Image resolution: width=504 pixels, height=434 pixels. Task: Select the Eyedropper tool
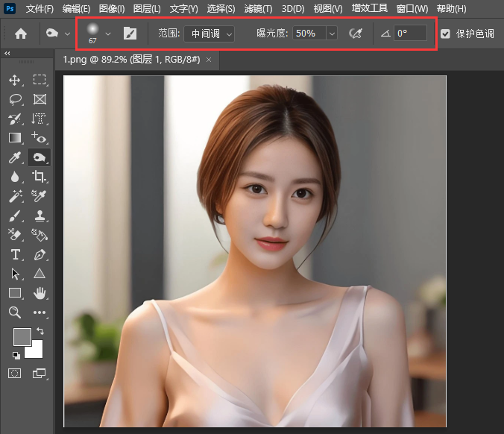(15, 157)
